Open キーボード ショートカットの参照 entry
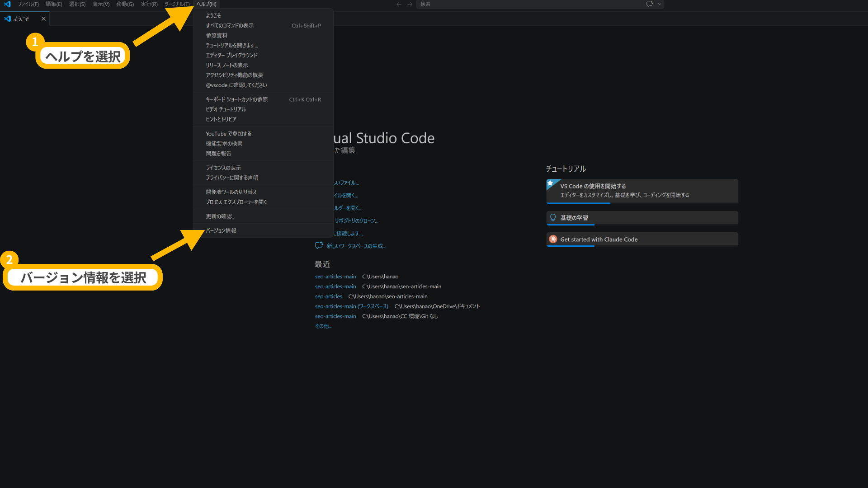The width and height of the screenshot is (868, 488). (263, 99)
